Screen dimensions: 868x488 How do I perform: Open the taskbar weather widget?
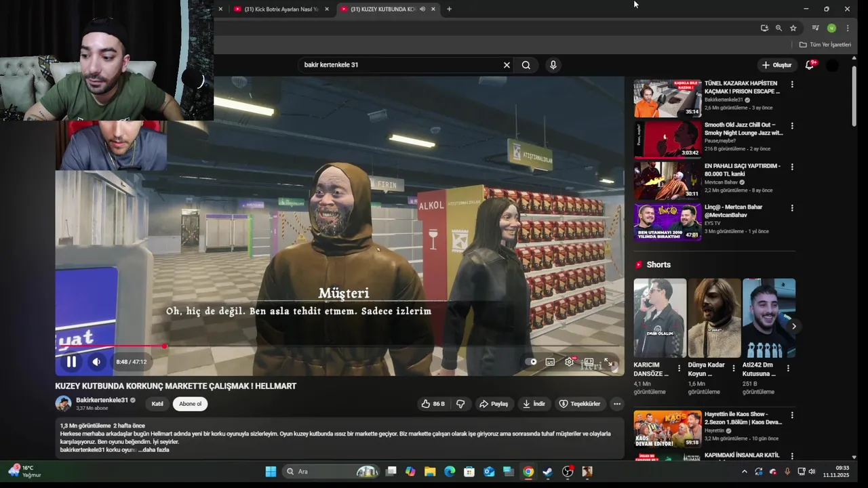pos(24,471)
